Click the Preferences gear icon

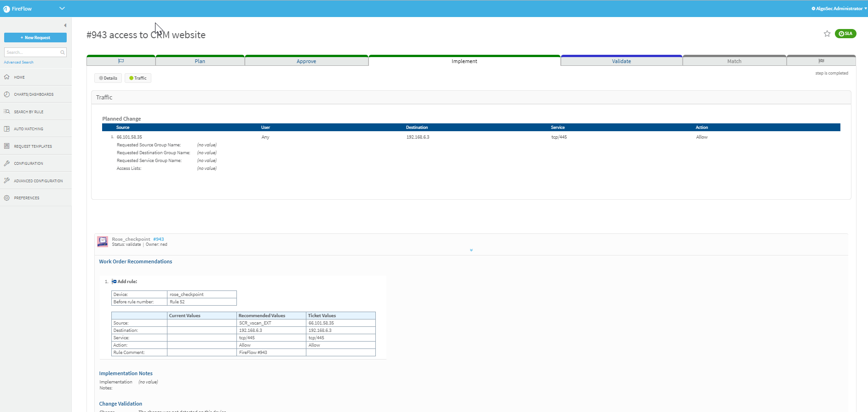7,198
